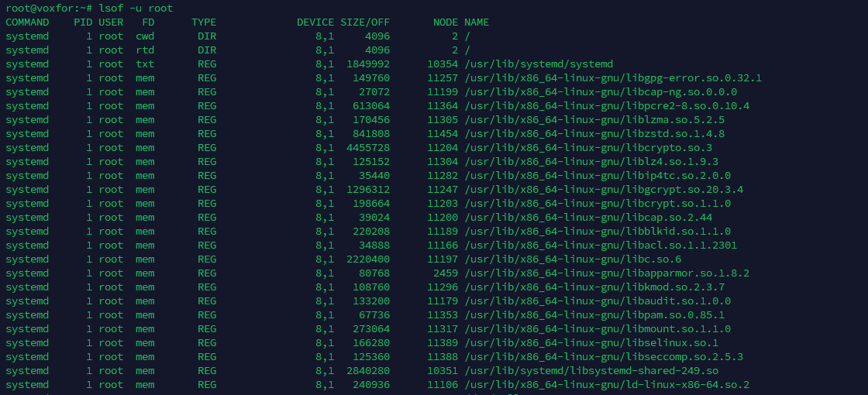Click the root@voxfor shell prompt
Screen dimensions: 868x395
tap(48, 9)
